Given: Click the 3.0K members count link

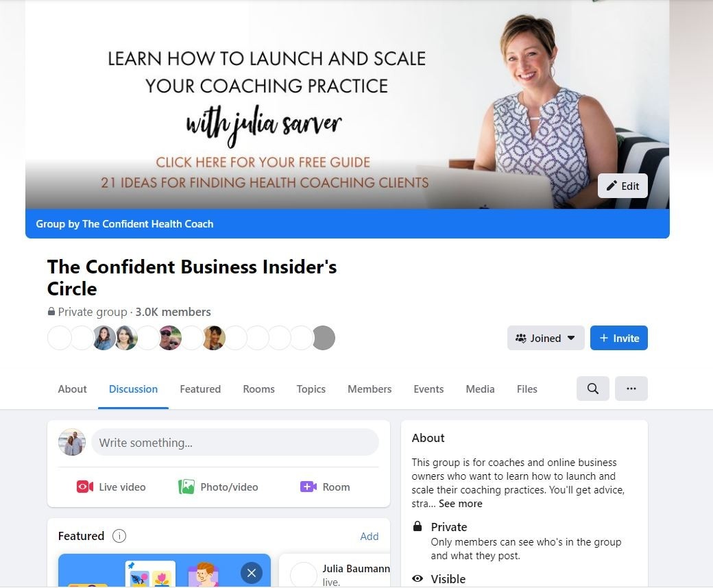Looking at the screenshot, I should point(173,313).
